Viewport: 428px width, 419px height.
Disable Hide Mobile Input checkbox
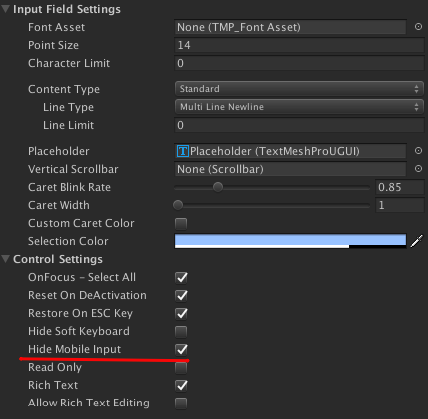(x=181, y=349)
